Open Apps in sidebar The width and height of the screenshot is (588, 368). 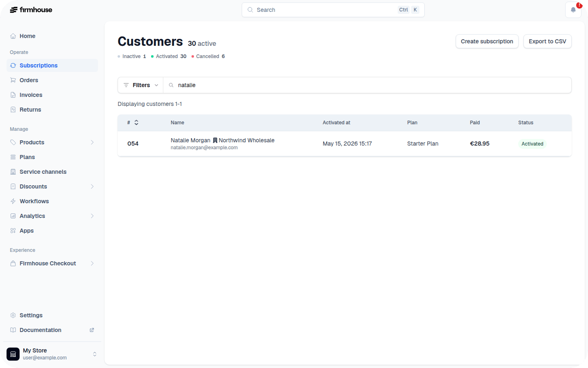tap(52, 231)
